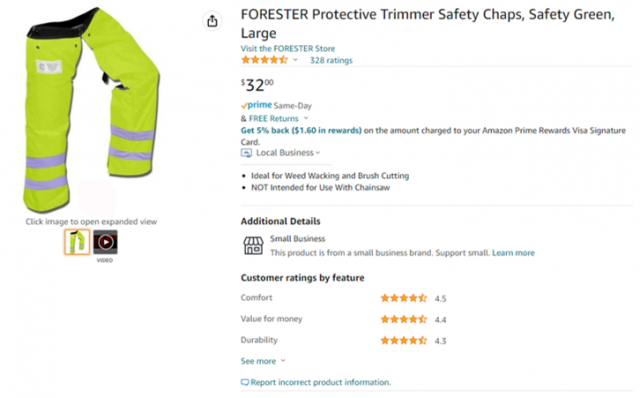Click the Comfort rating stars
This screenshot has height=398, width=640.
tap(404, 298)
